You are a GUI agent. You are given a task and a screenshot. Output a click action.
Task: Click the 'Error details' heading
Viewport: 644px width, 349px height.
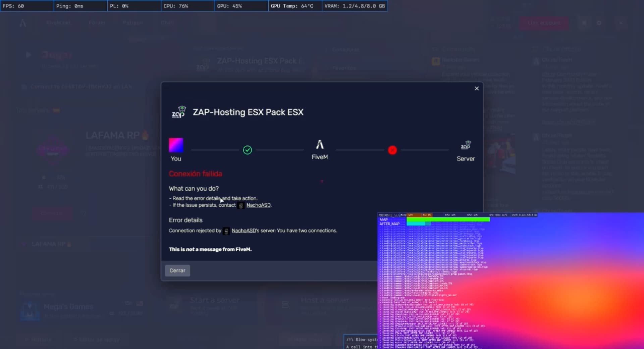[186, 220]
